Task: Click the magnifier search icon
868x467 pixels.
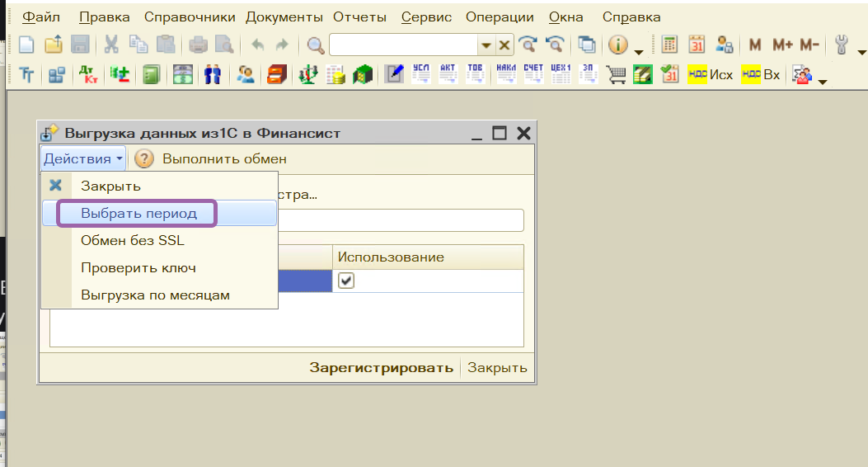Action: coord(315,45)
